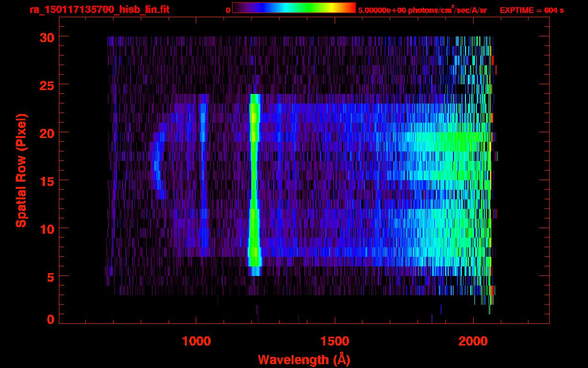
Task: Click the filename ra_150117135700_hisb_lin.fit title
Action: pos(100,10)
